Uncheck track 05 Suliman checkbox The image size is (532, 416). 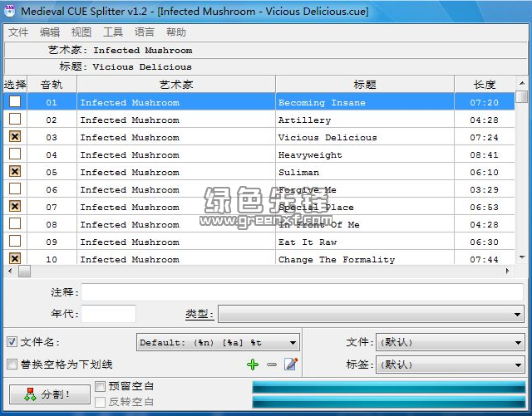[x=15, y=171]
